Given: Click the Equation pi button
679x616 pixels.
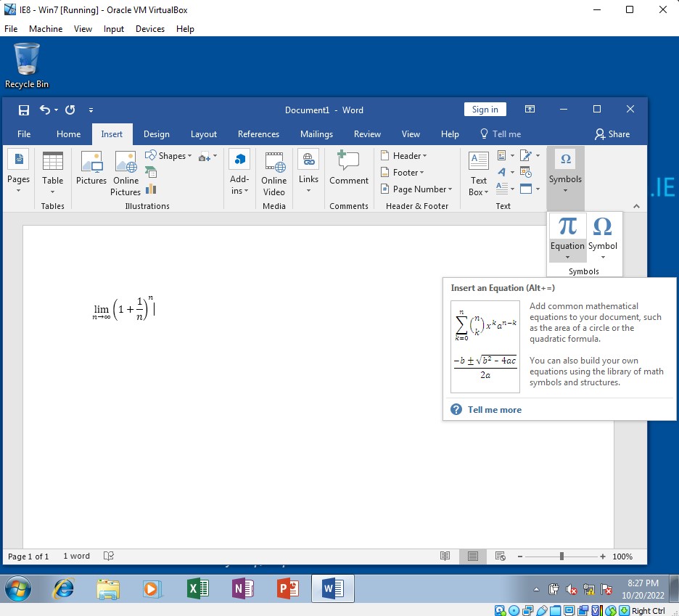Looking at the screenshot, I should (567, 237).
